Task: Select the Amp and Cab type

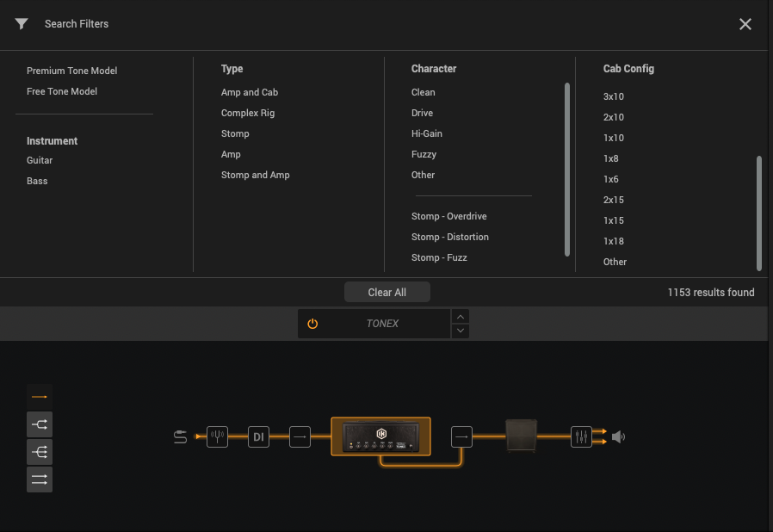Action: pyautogui.click(x=249, y=92)
